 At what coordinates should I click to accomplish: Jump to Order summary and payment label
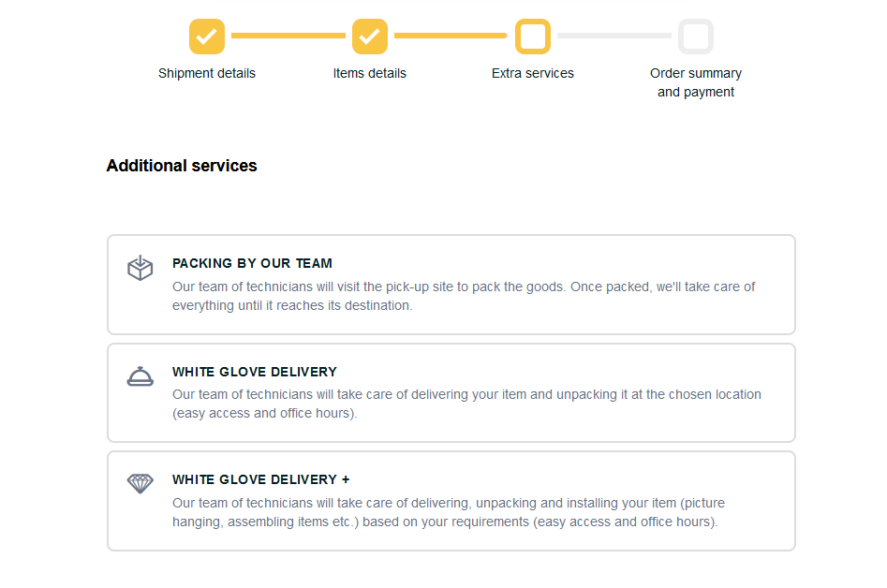click(x=696, y=82)
